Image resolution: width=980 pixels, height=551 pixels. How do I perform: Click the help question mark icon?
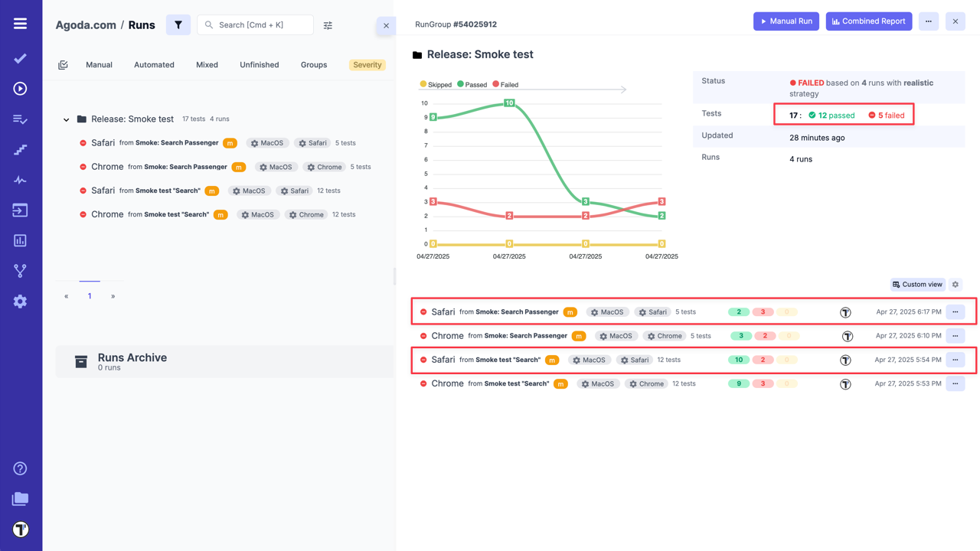coord(21,468)
